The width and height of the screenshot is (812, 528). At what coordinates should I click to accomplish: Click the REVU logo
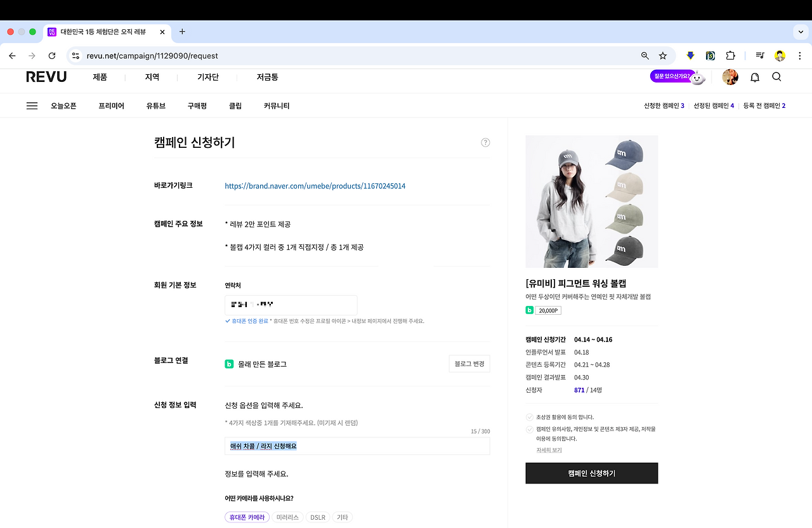[46, 77]
